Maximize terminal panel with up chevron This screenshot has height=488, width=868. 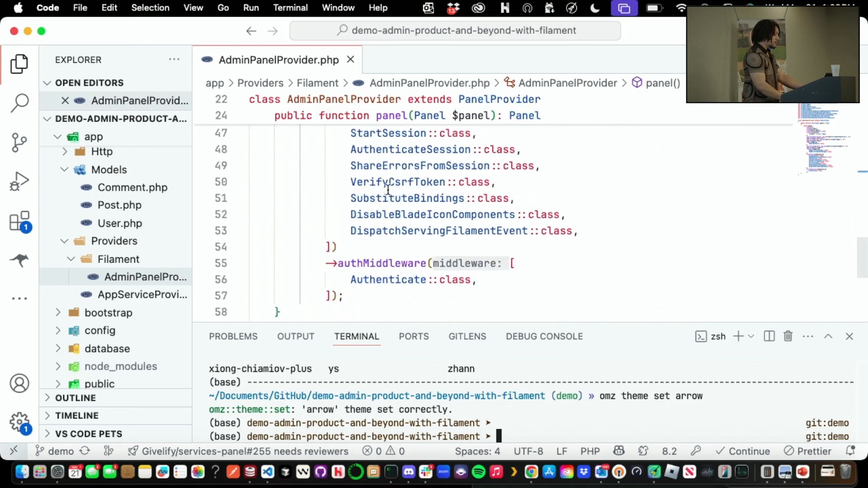(828, 336)
